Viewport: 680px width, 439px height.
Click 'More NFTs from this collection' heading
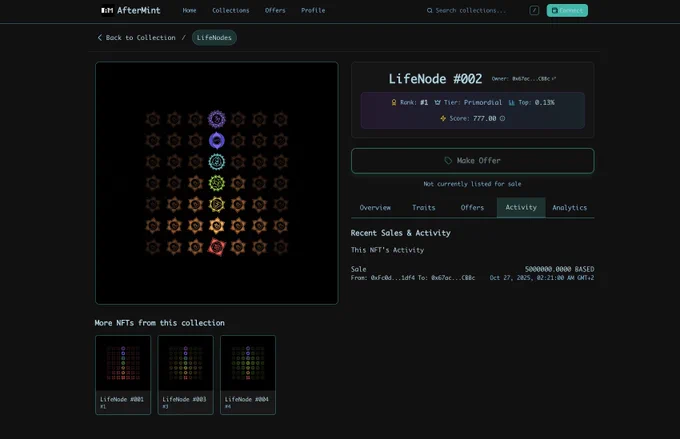point(160,323)
